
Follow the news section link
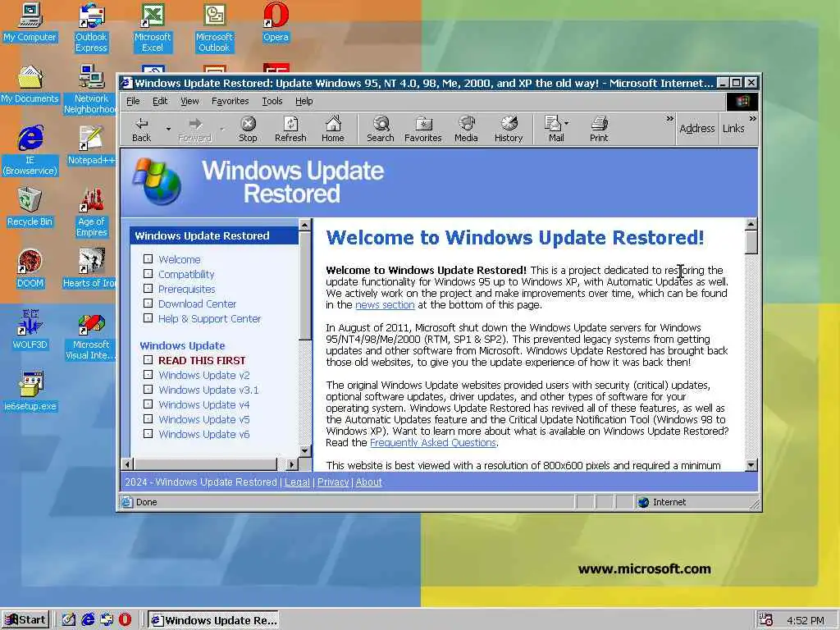coord(385,305)
